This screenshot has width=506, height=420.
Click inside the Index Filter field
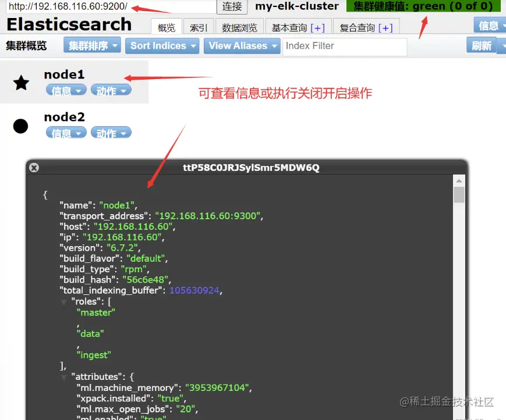tap(345, 45)
